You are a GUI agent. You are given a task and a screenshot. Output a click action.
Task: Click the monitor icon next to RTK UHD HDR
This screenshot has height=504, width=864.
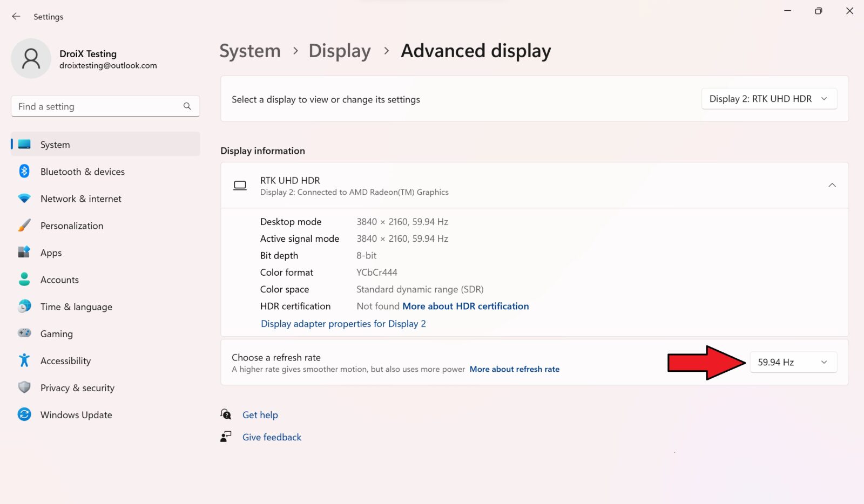240,185
